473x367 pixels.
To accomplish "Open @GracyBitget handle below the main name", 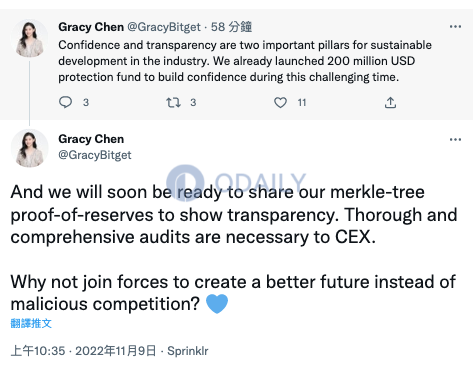I will pyautogui.click(x=95, y=155).
